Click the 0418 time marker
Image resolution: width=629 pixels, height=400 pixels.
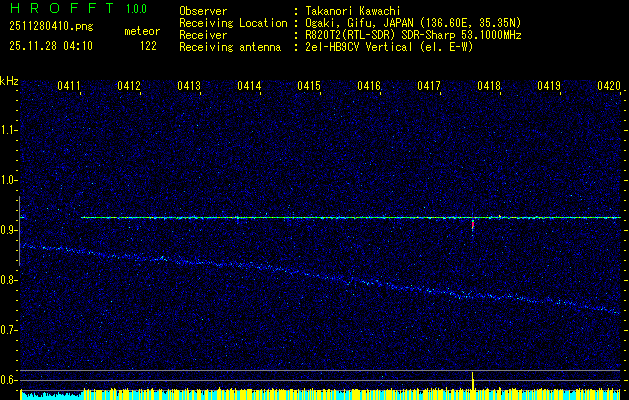coord(489,87)
